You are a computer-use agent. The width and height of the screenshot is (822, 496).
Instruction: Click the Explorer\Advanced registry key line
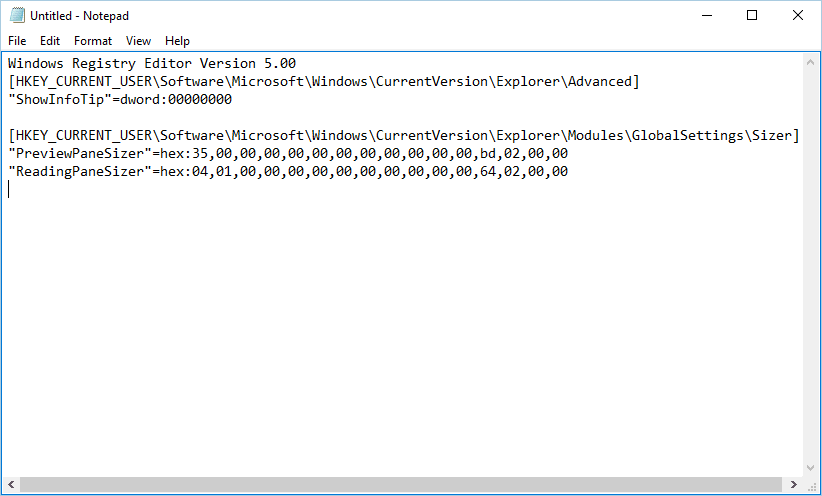click(324, 82)
